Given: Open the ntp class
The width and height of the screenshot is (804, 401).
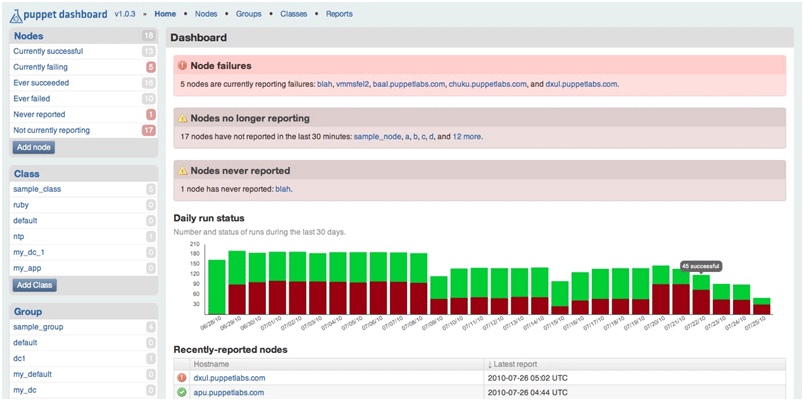Looking at the screenshot, I should [x=19, y=236].
